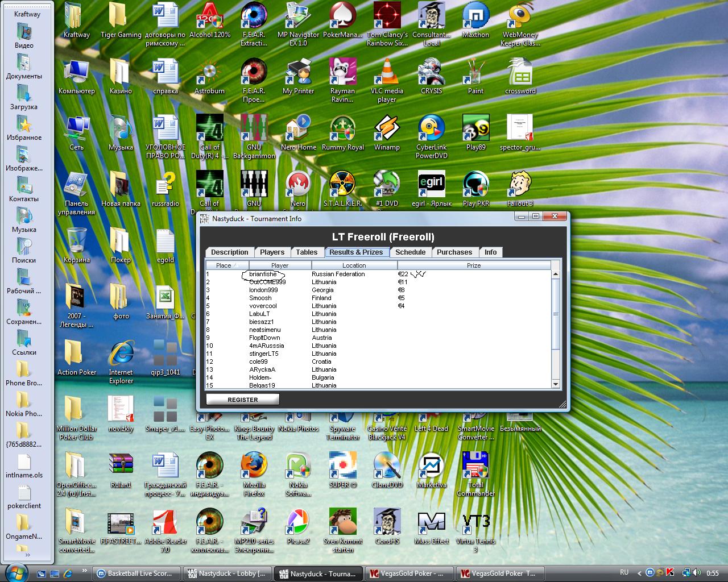The width and height of the screenshot is (728, 582).
Task: Switch to Nastyduck - Lobby taskbar button
Action: coord(227,573)
